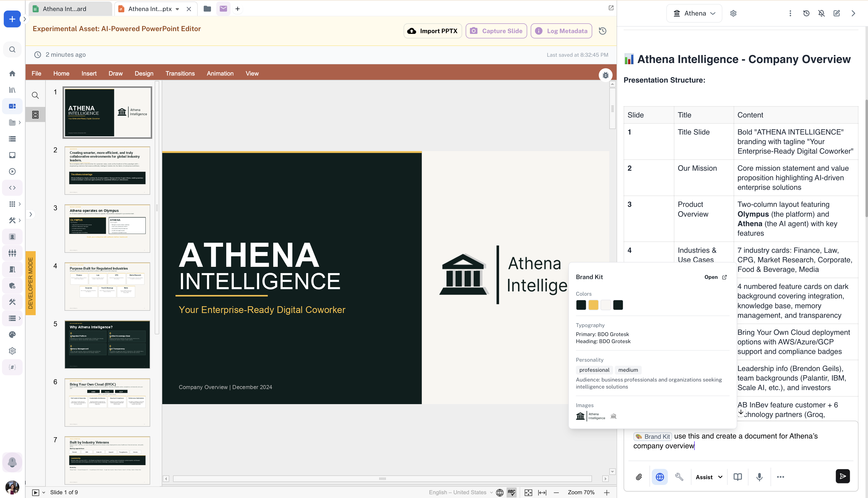The width and height of the screenshot is (868, 498).
Task: Click the bug debug icon on ribbon
Action: tap(605, 75)
